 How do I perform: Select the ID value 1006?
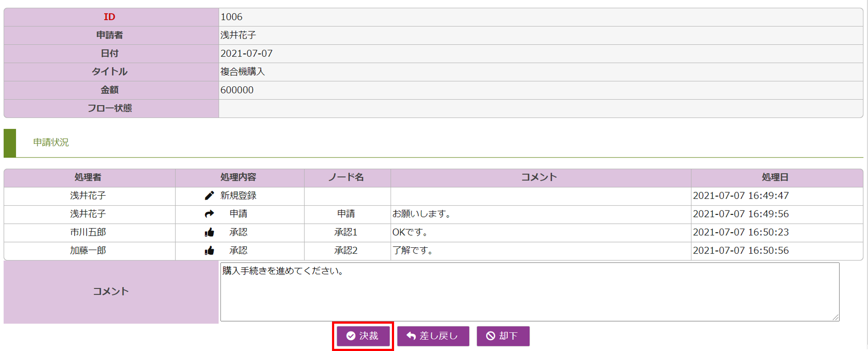click(231, 17)
